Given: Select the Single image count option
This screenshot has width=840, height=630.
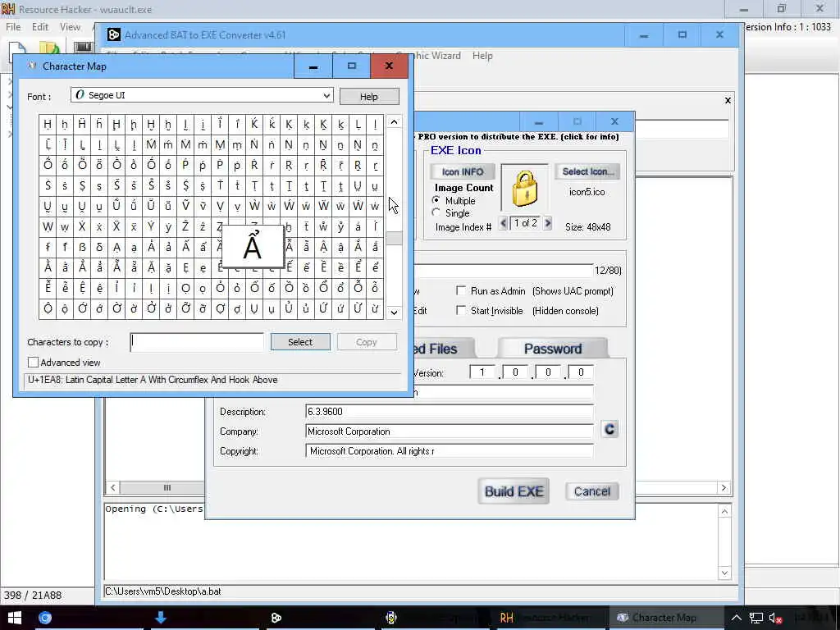Looking at the screenshot, I should [436, 212].
